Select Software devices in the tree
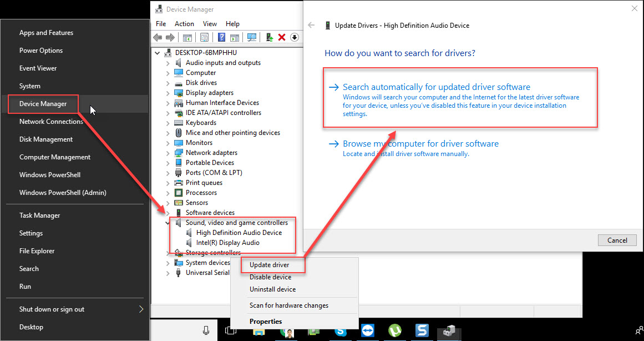 [x=210, y=213]
